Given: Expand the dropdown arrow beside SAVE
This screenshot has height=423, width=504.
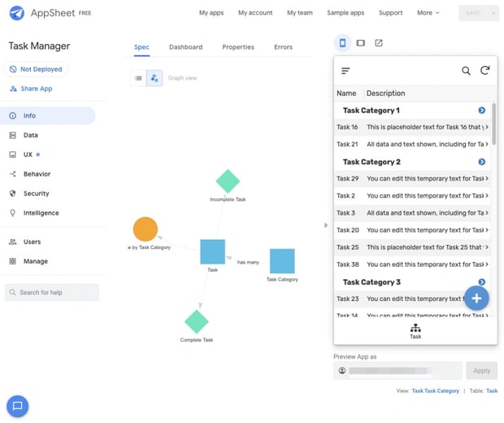Looking at the screenshot, I should click(493, 13).
